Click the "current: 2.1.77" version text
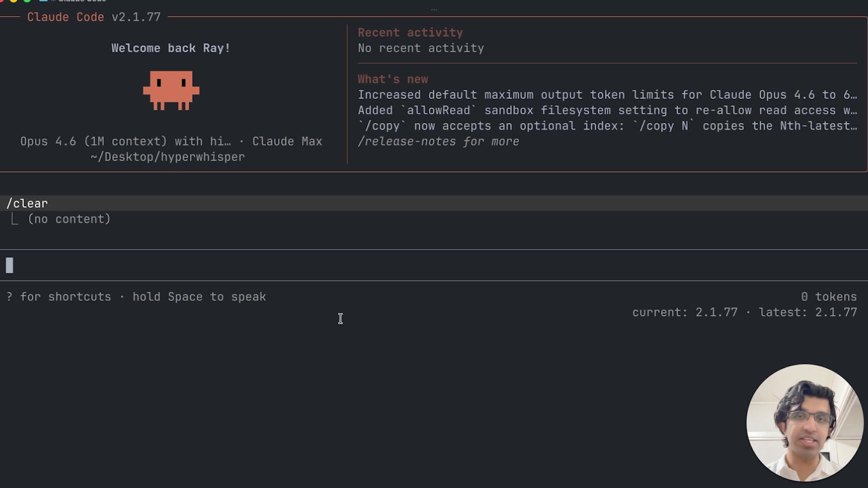868x488 pixels. [x=684, y=312]
